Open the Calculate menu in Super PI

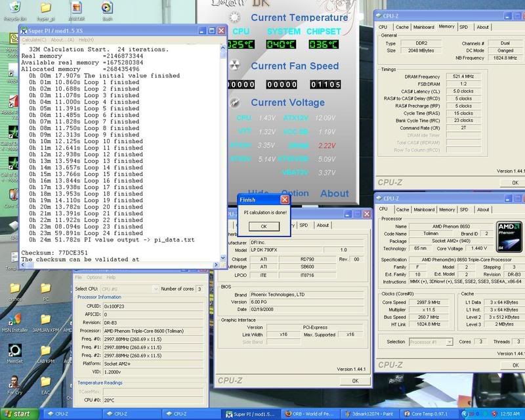33,40
